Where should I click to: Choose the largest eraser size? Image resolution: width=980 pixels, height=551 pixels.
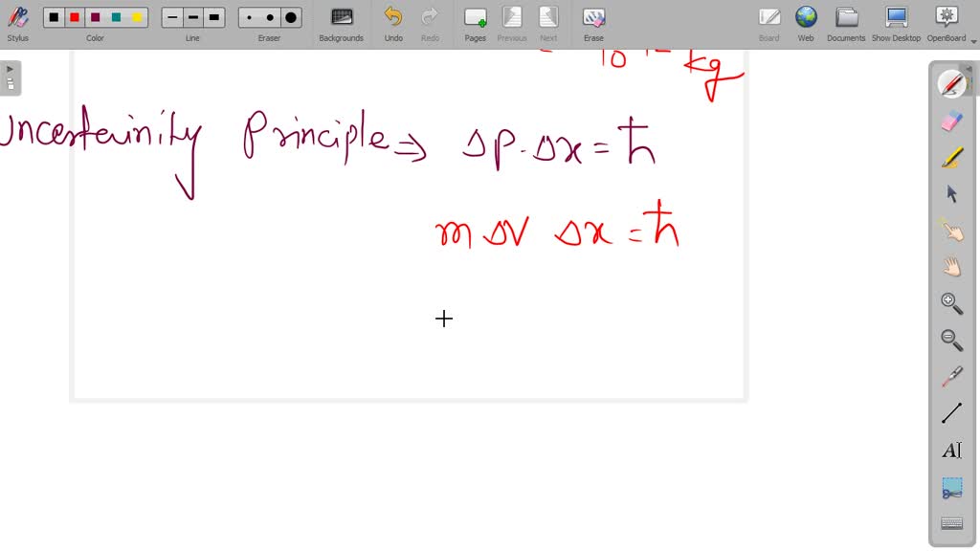289,16
